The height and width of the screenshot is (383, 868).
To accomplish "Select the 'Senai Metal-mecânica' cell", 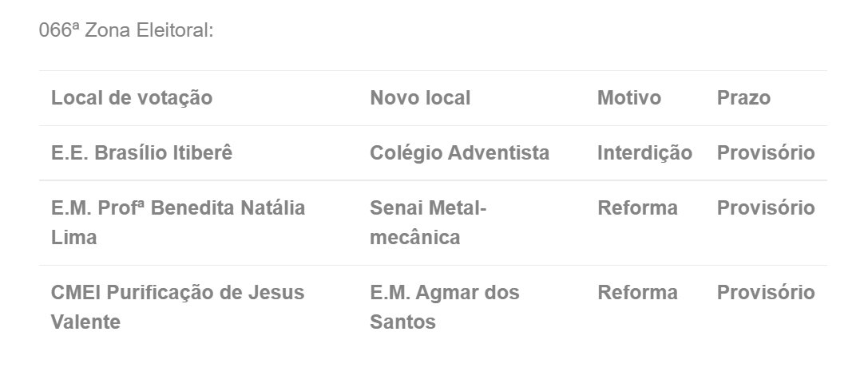I will (428, 223).
